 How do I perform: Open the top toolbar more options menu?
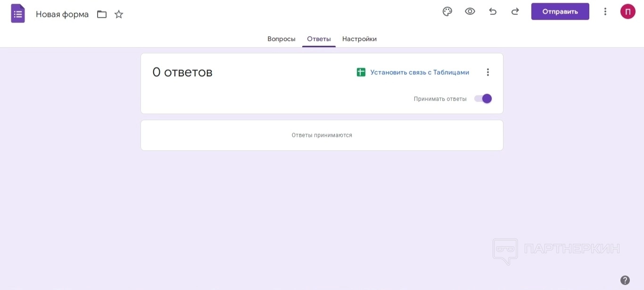click(x=605, y=11)
